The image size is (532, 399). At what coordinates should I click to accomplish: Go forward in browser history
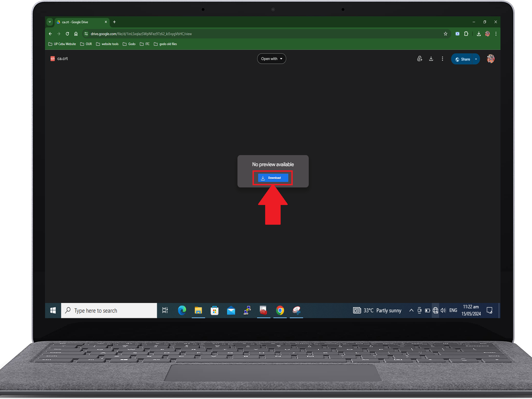tap(59, 34)
